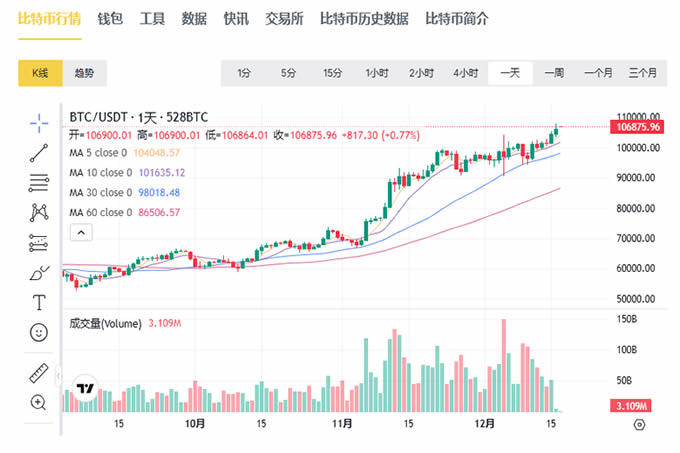680x453 pixels.
Task: Select the text annotation tool
Action: [39, 302]
